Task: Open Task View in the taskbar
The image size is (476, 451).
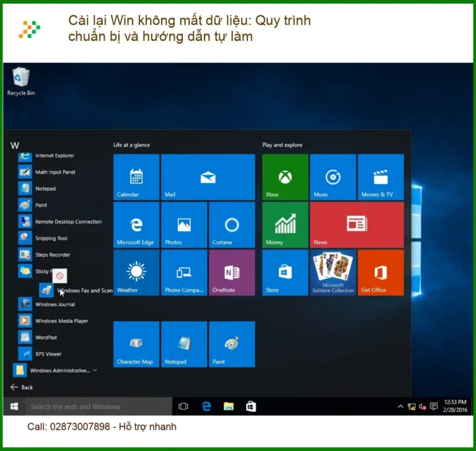Action: coord(183,406)
